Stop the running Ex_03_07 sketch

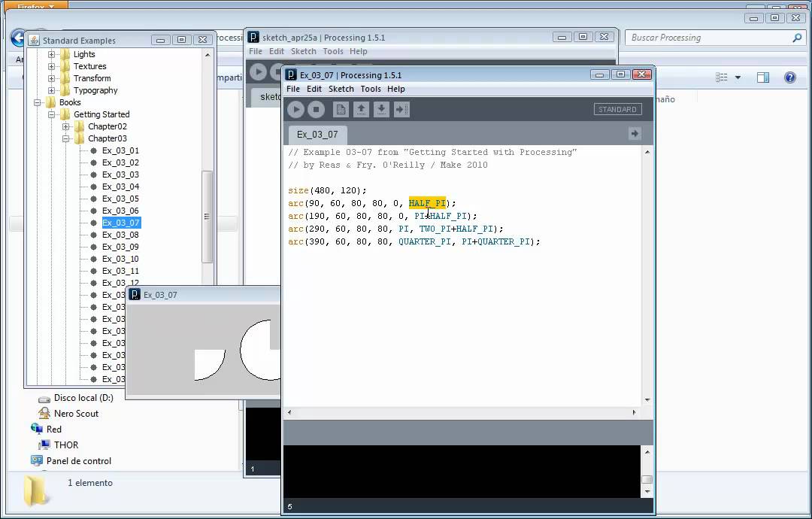(x=316, y=109)
